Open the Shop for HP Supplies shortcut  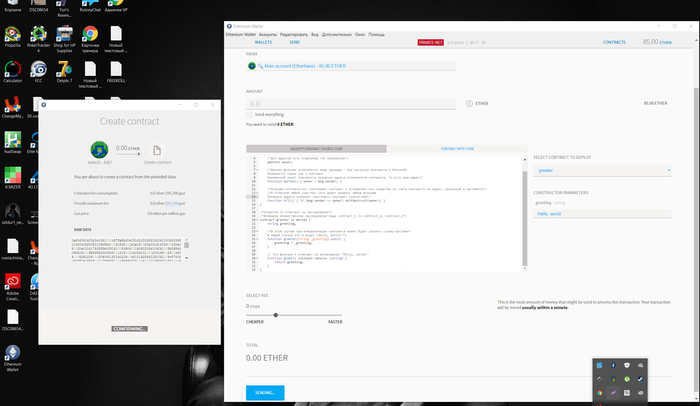[64, 39]
